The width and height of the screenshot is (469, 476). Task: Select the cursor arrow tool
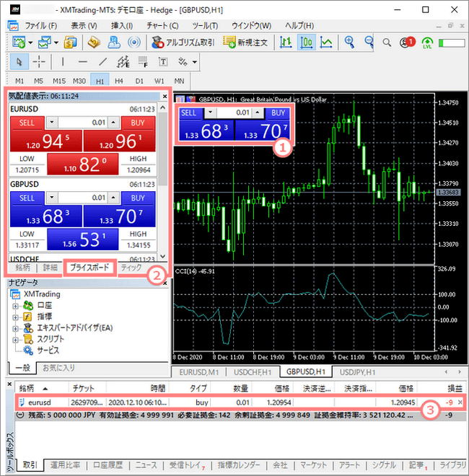(x=19, y=62)
